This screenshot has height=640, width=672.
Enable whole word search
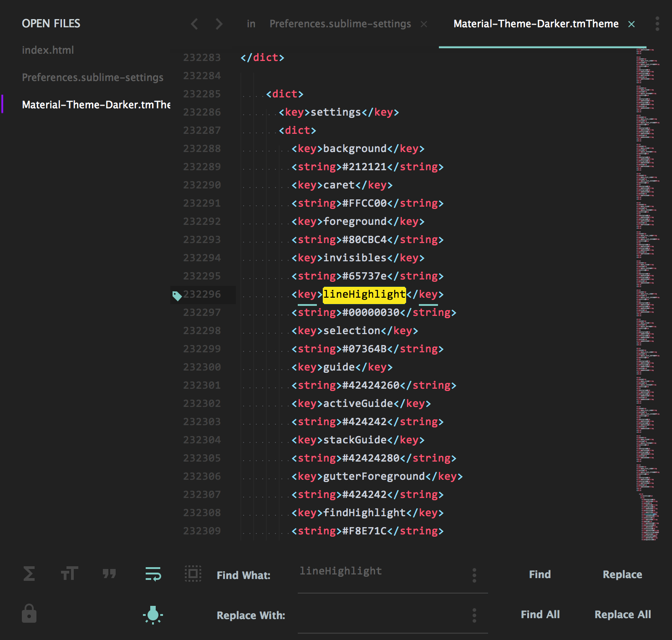[x=109, y=574]
